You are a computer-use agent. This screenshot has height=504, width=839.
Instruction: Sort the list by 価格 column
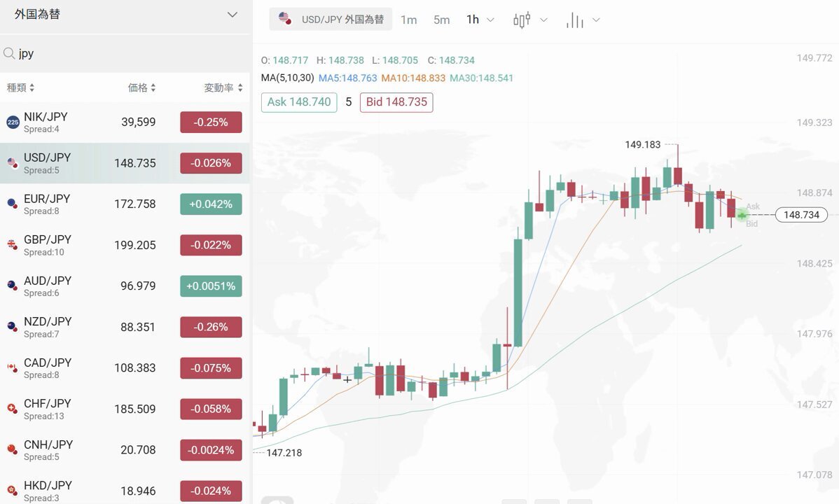click(141, 87)
